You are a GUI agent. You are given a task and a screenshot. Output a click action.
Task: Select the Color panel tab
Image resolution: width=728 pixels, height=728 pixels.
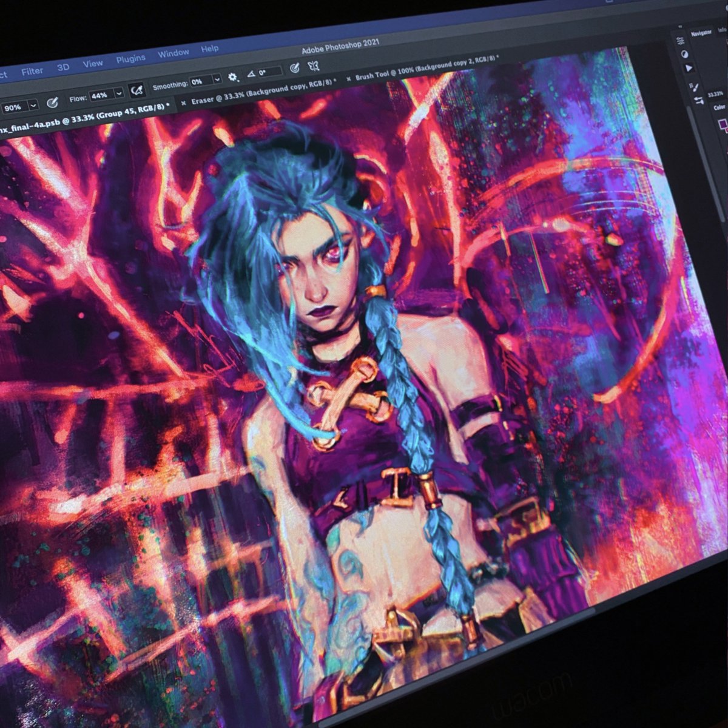[720, 107]
